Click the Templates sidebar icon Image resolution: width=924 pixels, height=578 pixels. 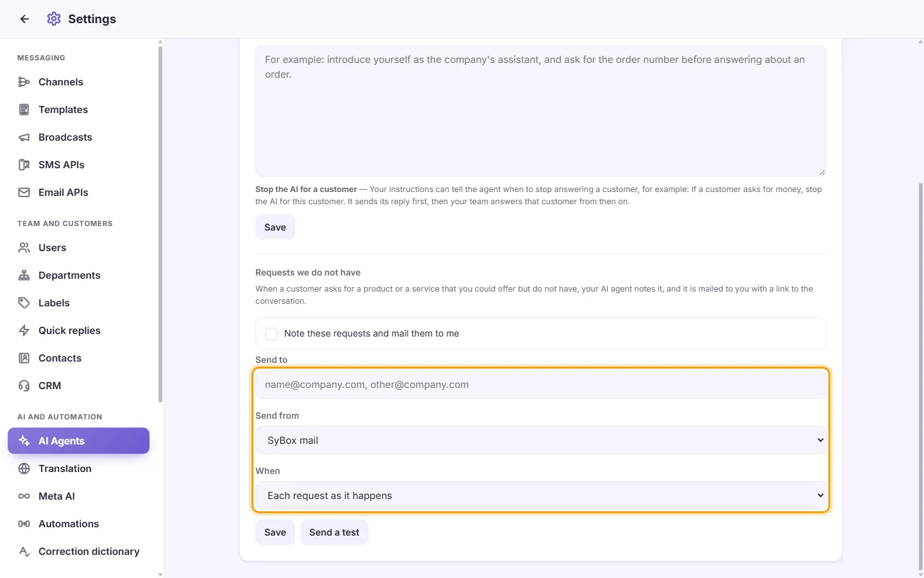point(24,109)
